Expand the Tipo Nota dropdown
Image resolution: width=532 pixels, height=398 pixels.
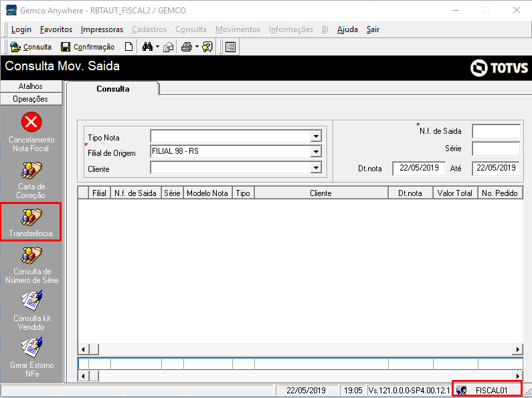tap(316, 136)
